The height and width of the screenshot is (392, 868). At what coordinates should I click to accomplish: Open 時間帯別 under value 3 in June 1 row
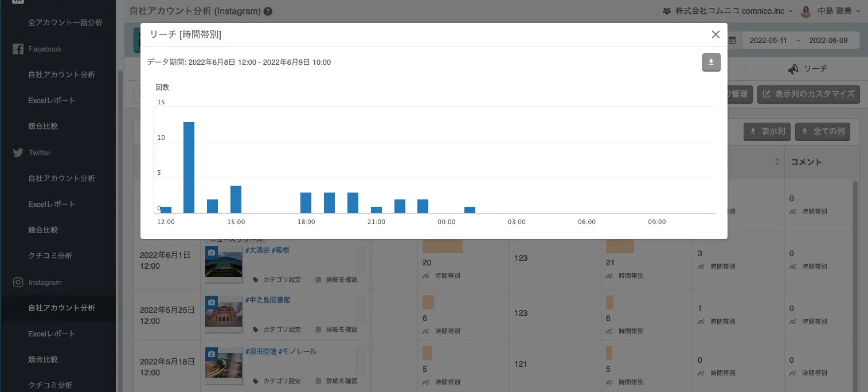pos(717,266)
